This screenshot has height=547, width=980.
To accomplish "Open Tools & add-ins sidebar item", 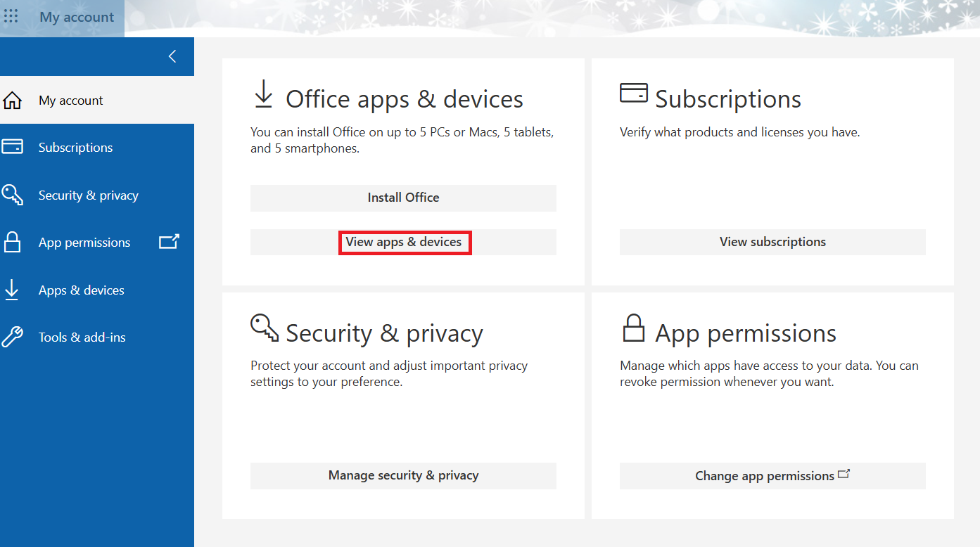I will tap(97, 337).
